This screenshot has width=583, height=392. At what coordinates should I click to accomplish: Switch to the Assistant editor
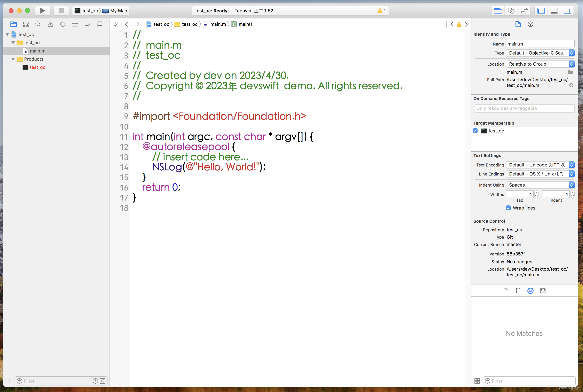(511, 11)
